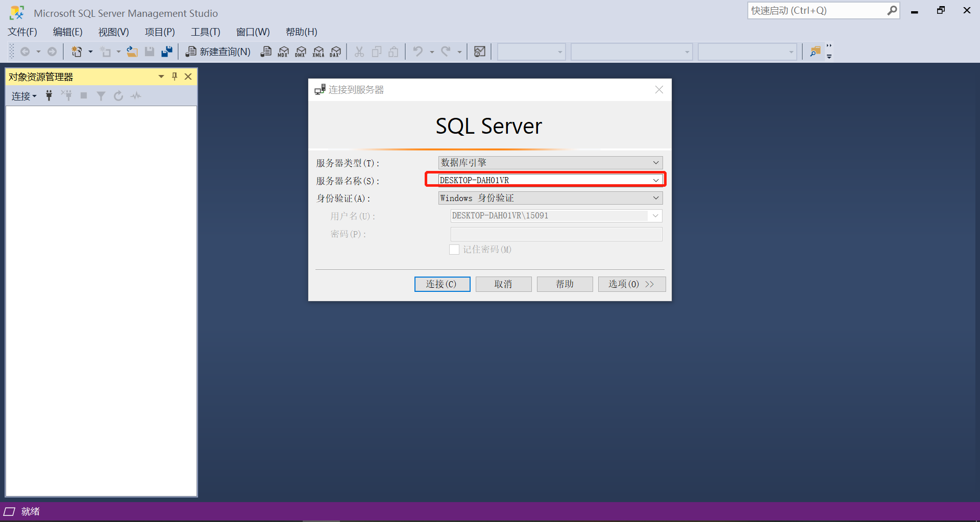Image resolution: width=980 pixels, height=522 pixels.
Task: Expand the DESKTOP-DAH01VR server name dropdown
Action: (656, 180)
